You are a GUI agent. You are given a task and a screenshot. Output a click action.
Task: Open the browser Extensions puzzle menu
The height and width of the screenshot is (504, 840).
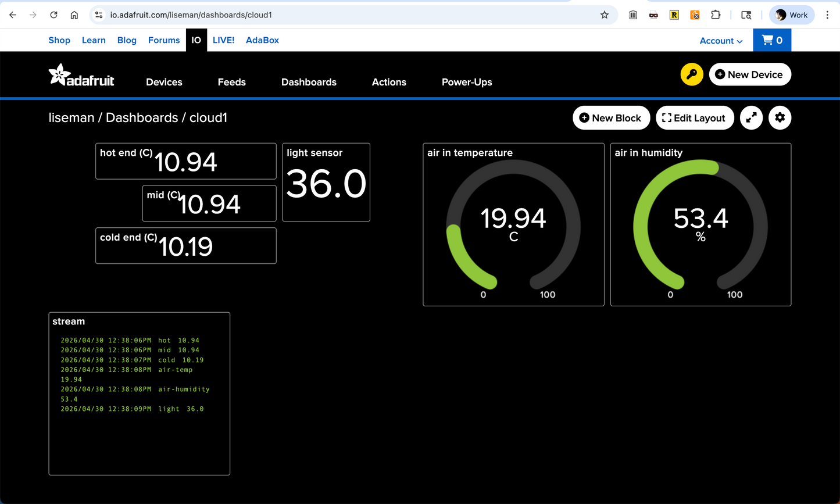pos(716,15)
